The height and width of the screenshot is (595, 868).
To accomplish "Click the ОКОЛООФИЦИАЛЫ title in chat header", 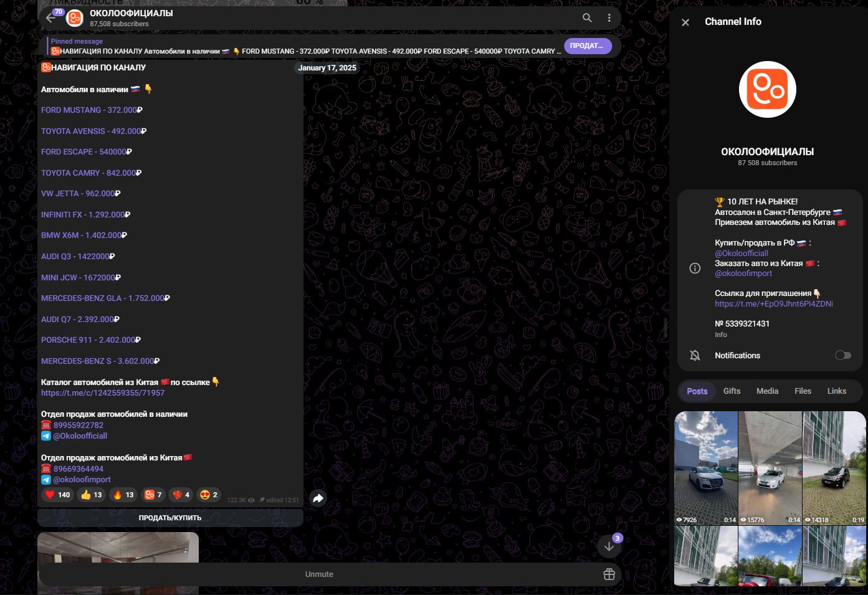I will [131, 13].
